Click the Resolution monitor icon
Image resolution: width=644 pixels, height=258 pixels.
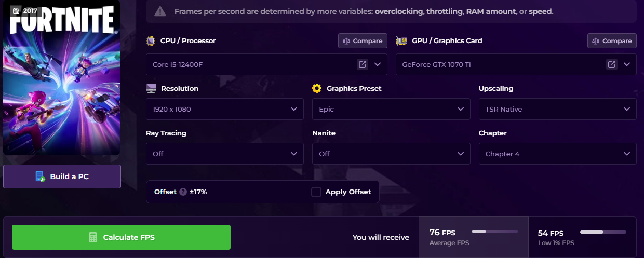coord(151,89)
